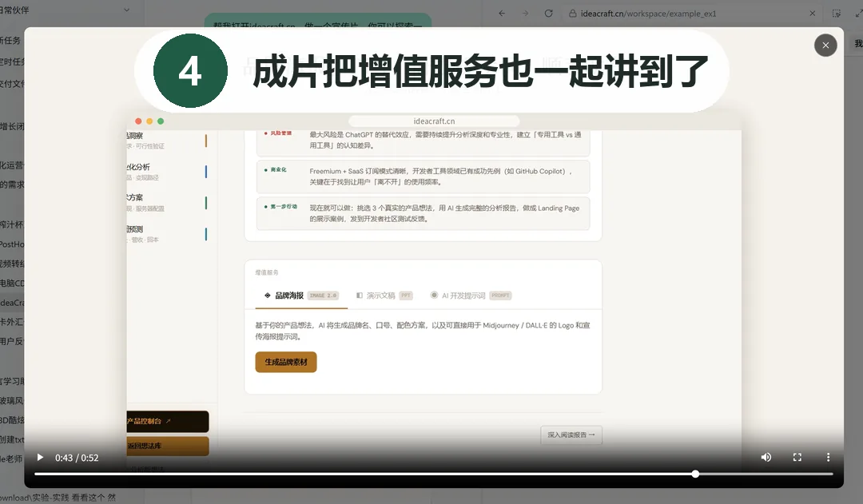The image size is (863, 504).
Task: Go forward in the embedded browser panel
Action: click(x=525, y=14)
